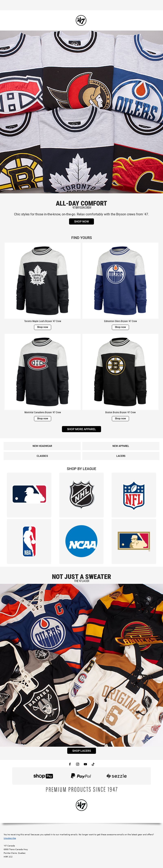
Task: Click the black SHOP NOW button
Action: pyautogui.click(x=81, y=221)
